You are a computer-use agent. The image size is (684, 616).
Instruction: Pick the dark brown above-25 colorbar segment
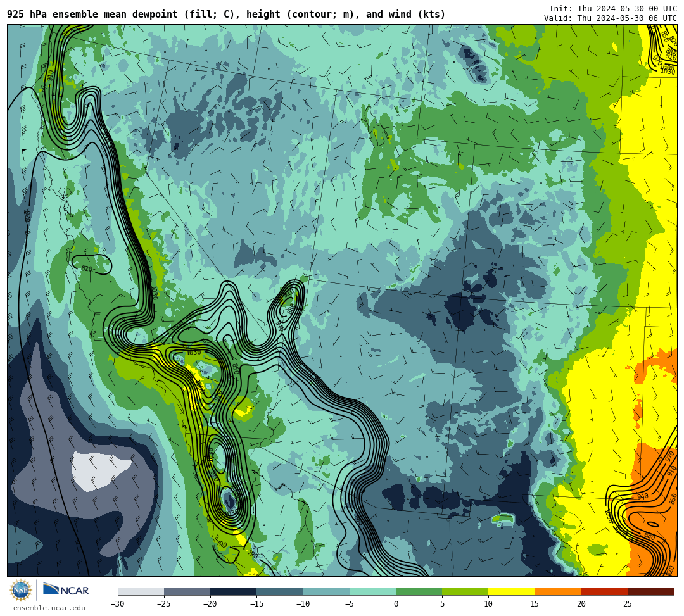click(x=651, y=591)
